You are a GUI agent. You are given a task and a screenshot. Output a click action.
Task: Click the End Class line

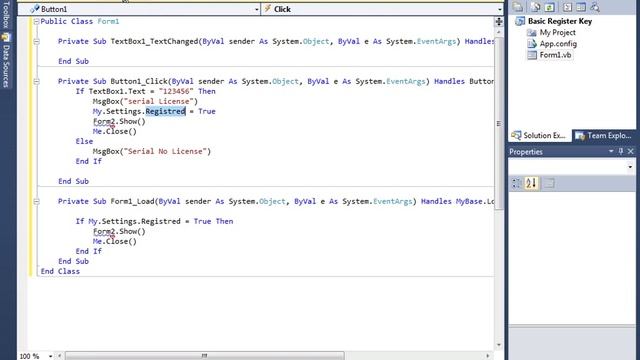[x=60, y=271]
